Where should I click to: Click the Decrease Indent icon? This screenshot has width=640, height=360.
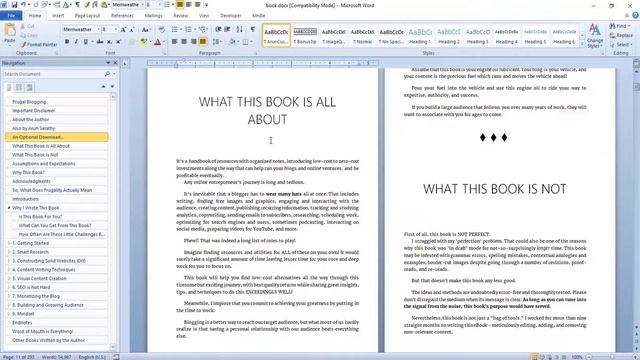(218, 29)
